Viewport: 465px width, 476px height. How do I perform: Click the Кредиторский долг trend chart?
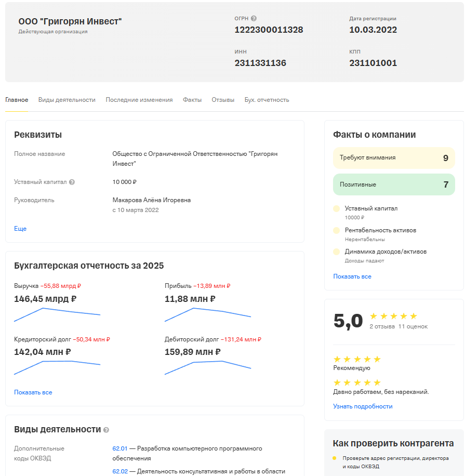(x=57, y=367)
